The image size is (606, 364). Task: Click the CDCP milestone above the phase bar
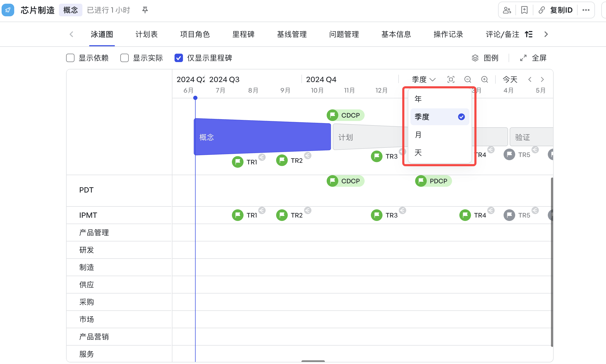[x=345, y=115]
